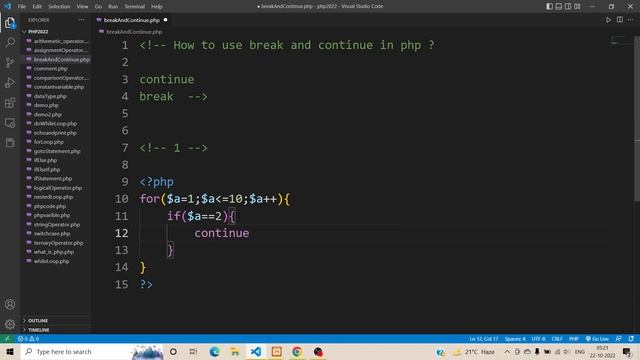Open the Help menu
The image size is (640, 360).
point(157,7)
